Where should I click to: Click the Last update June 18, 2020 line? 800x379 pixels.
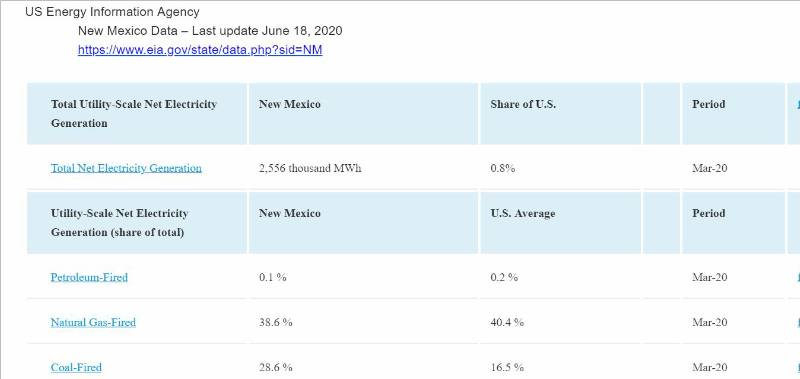pyautogui.click(x=210, y=31)
